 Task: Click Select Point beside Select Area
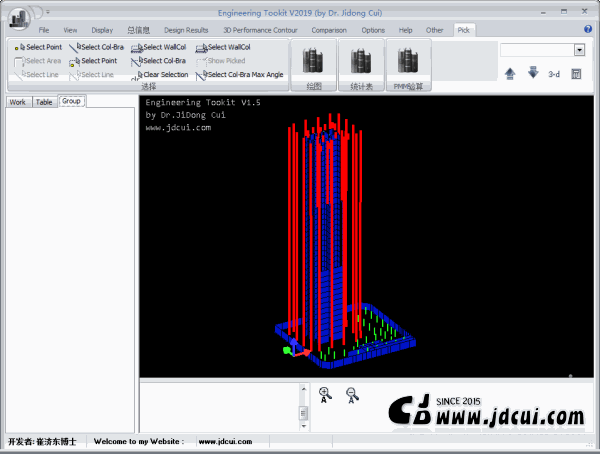click(x=93, y=61)
